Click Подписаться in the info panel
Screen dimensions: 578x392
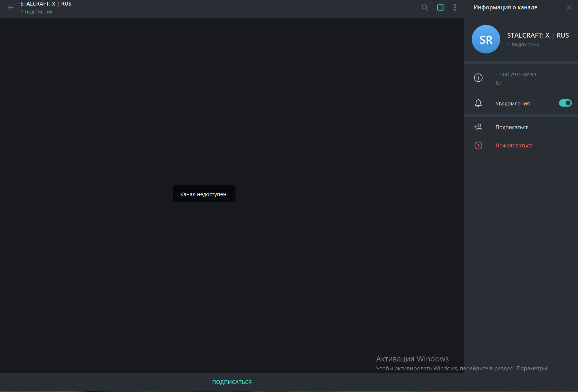tap(512, 127)
